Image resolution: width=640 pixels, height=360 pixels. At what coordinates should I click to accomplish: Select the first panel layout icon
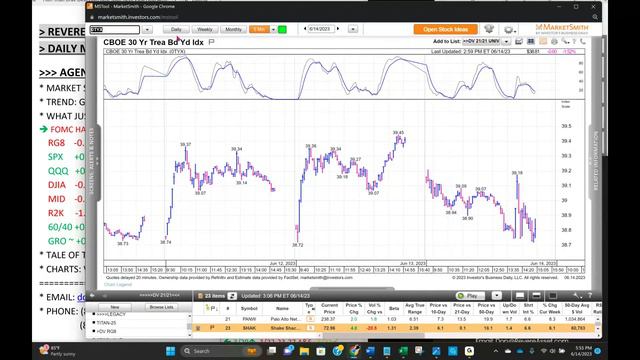tap(520, 296)
